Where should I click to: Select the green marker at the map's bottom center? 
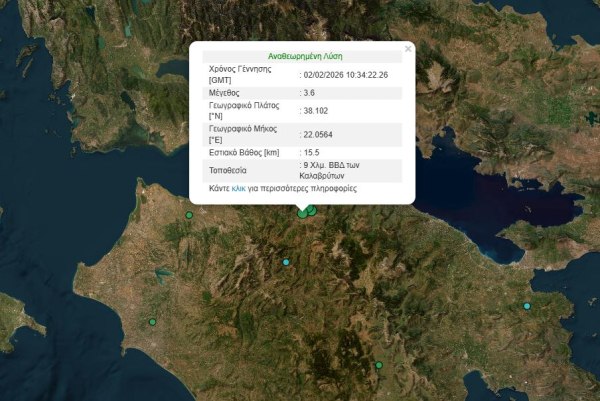tap(379, 366)
